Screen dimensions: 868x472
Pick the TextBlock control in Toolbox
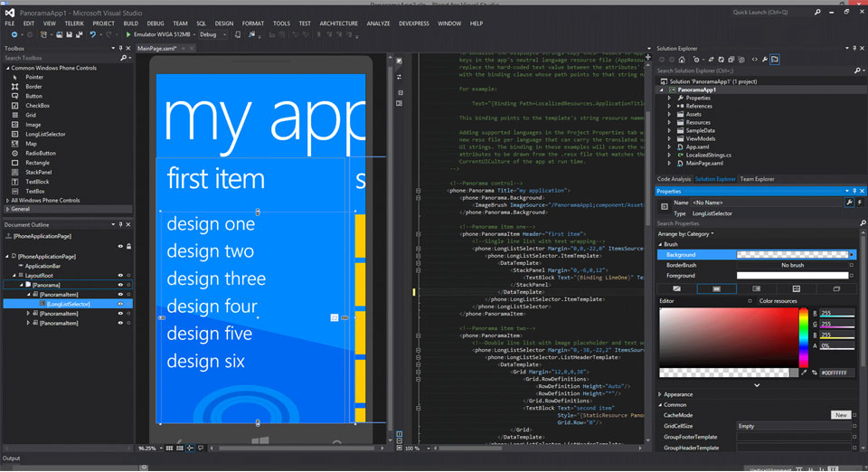[x=37, y=182]
